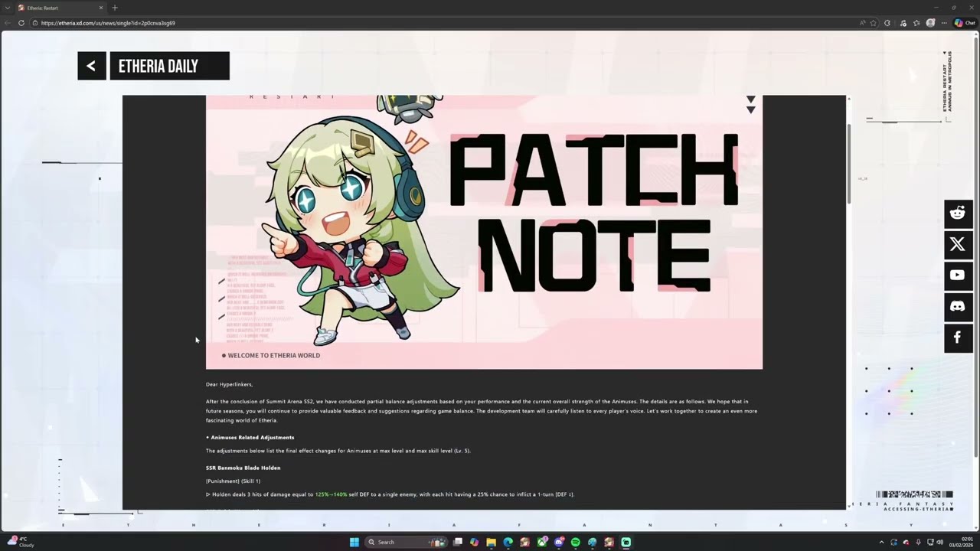Open the clock showing 02:01

click(x=962, y=542)
